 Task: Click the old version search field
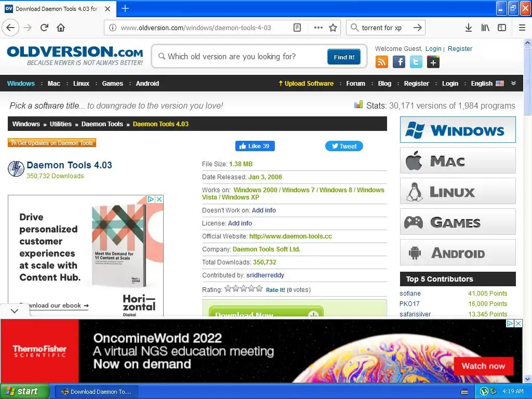point(243,56)
